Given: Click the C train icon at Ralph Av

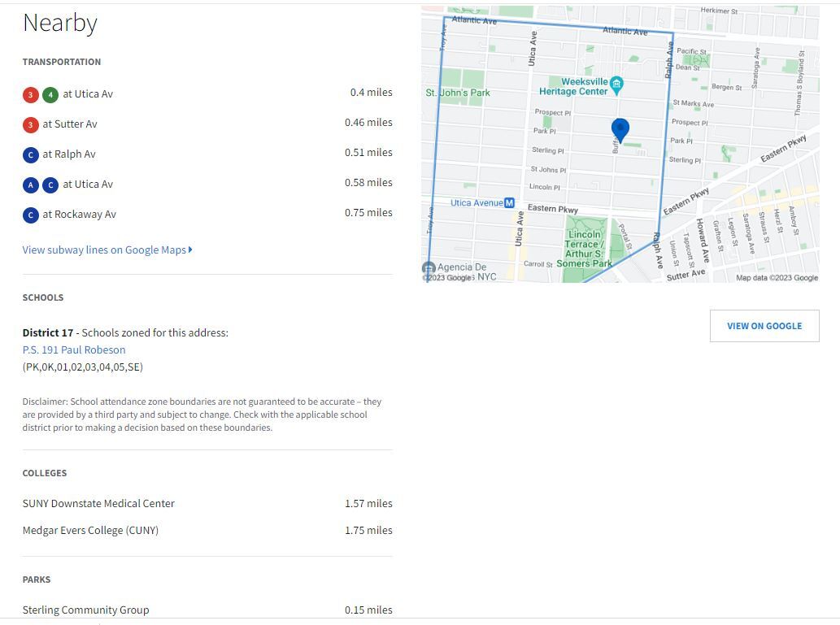Looking at the screenshot, I should click(x=31, y=155).
